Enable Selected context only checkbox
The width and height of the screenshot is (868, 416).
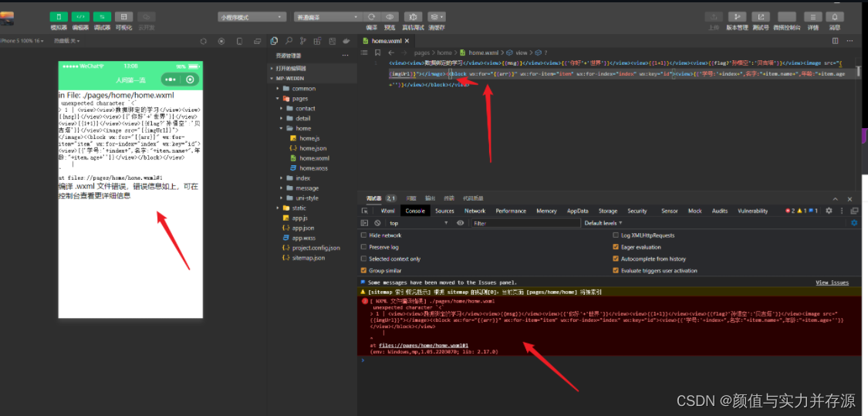[363, 259]
